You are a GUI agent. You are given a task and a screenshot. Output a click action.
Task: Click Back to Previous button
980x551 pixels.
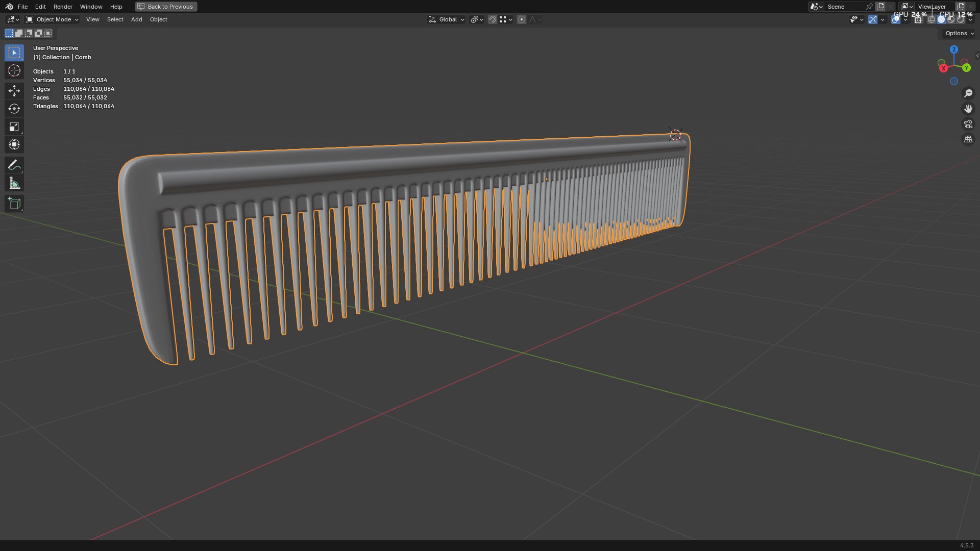point(166,7)
